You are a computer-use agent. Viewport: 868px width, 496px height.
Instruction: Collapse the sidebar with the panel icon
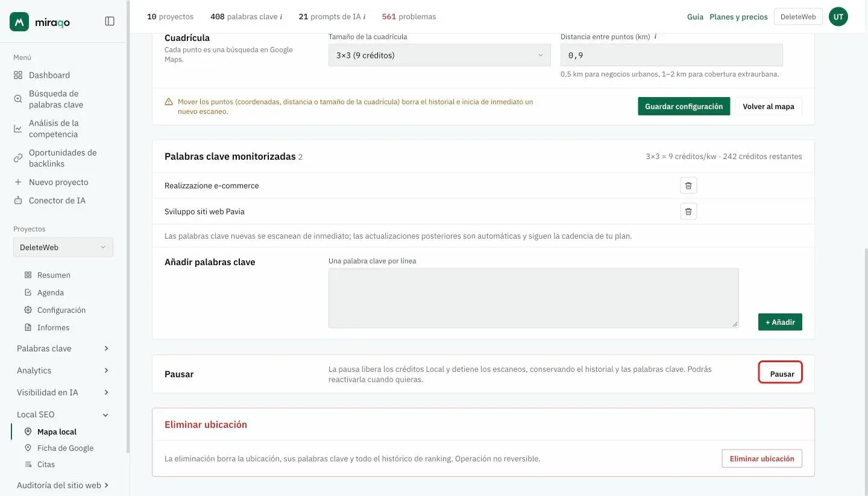coord(110,21)
